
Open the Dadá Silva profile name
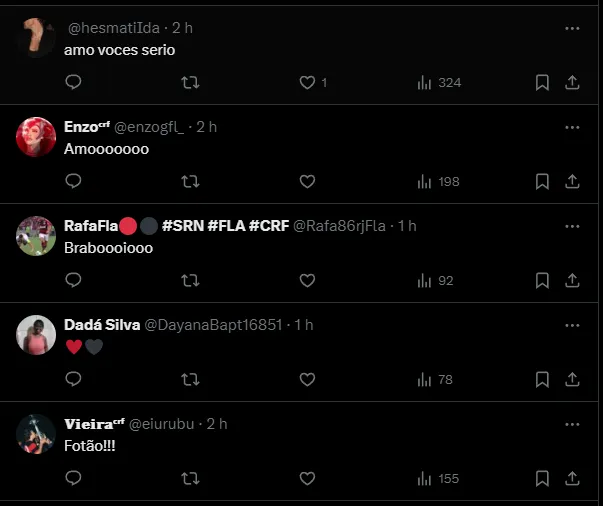[101, 325]
